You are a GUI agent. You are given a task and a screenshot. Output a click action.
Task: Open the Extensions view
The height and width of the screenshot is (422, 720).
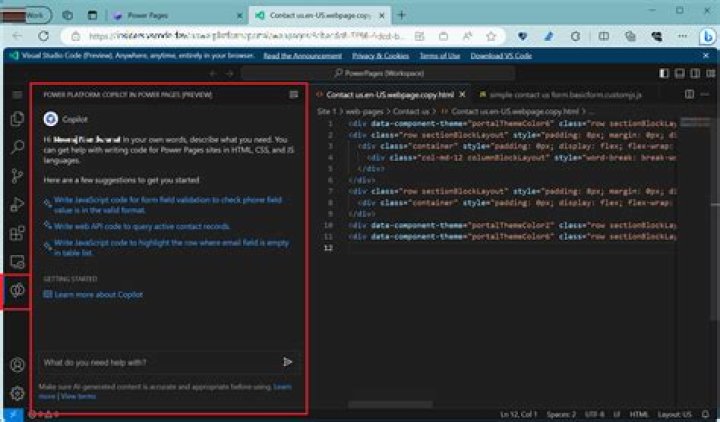click(x=17, y=233)
